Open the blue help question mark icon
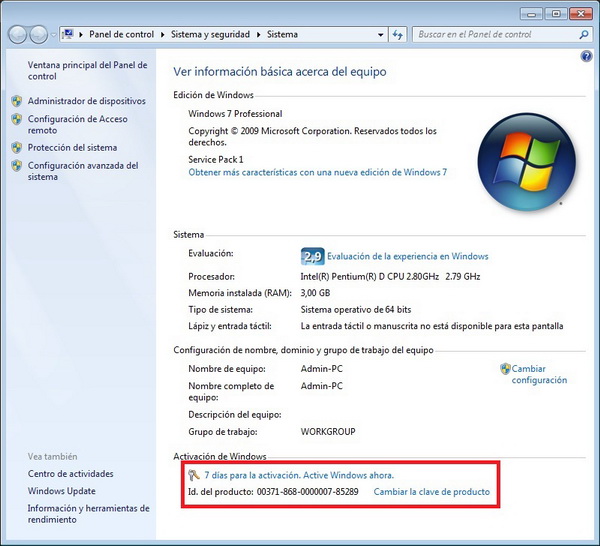The height and width of the screenshot is (546, 600). click(x=587, y=56)
